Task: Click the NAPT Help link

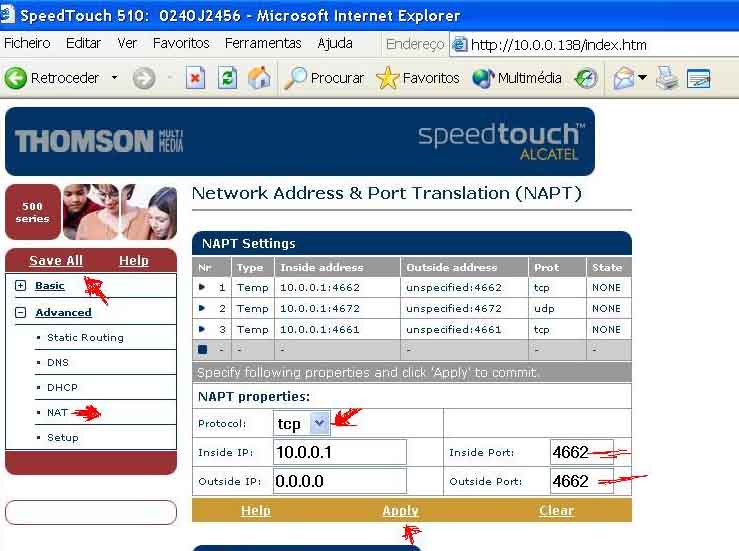Action: pyautogui.click(x=255, y=510)
